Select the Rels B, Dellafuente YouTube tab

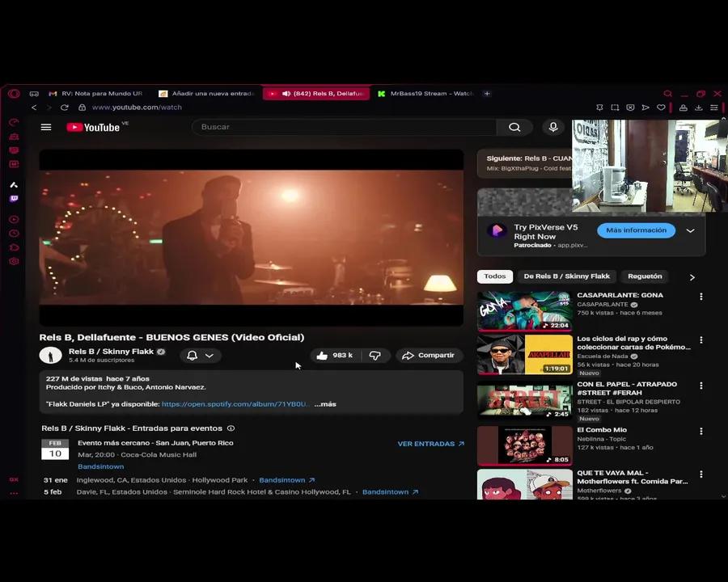click(x=316, y=94)
